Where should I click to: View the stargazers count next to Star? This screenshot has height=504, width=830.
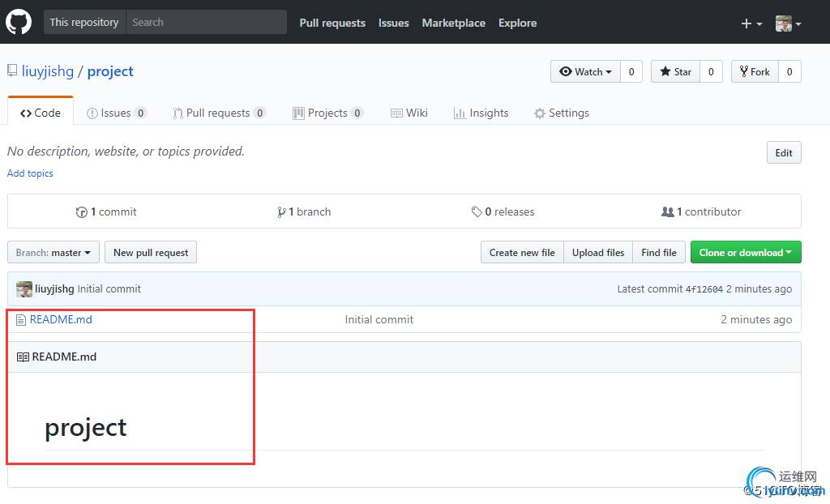(711, 71)
